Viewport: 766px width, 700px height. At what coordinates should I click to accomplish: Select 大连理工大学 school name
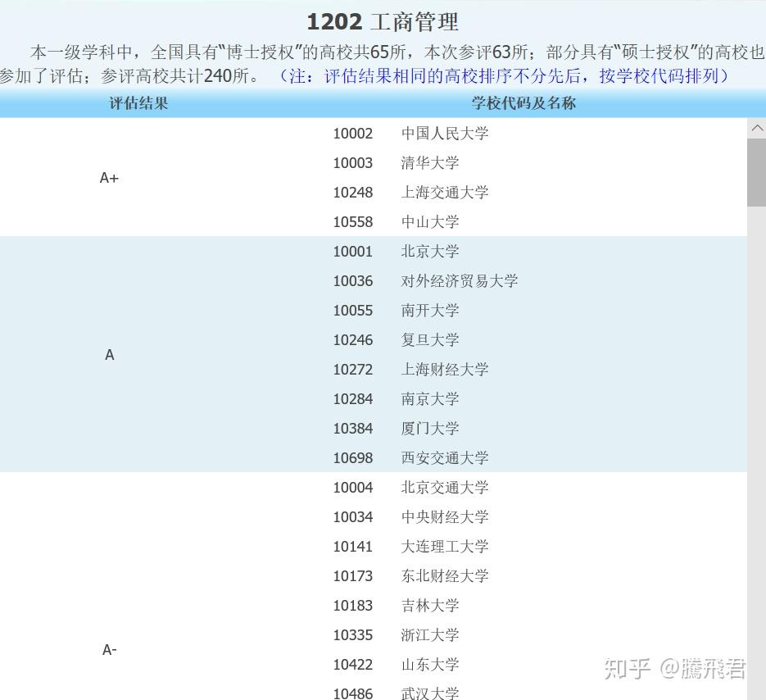pyautogui.click(x=445, y=546)
